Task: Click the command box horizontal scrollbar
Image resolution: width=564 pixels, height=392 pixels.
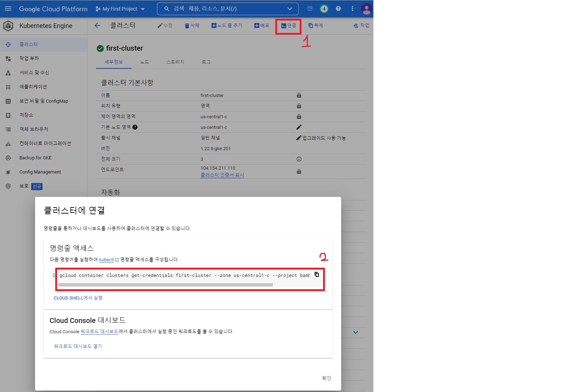Action: click(x=165, y=285)
